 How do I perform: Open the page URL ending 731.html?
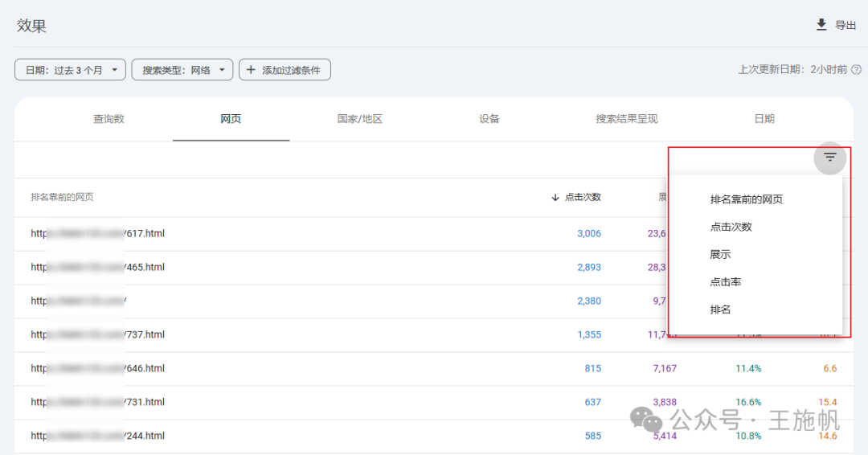[97, 403]
